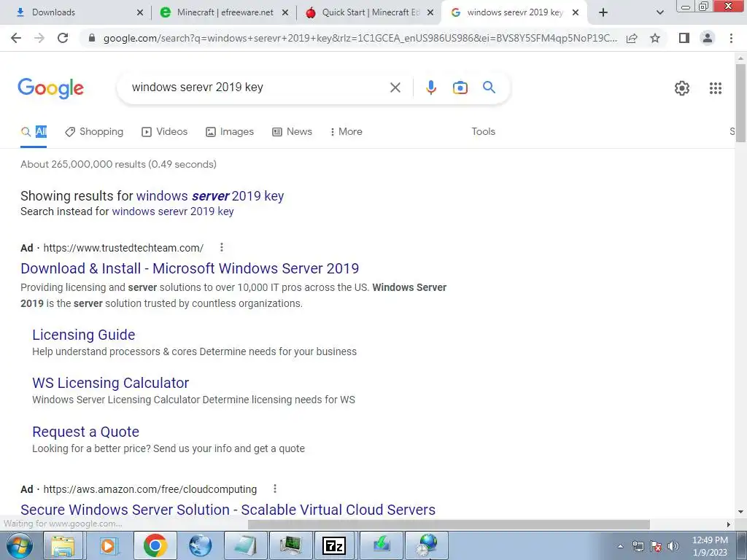747x560 pixels.
Task: Close the Downloads tab
Action: point(139,13)
